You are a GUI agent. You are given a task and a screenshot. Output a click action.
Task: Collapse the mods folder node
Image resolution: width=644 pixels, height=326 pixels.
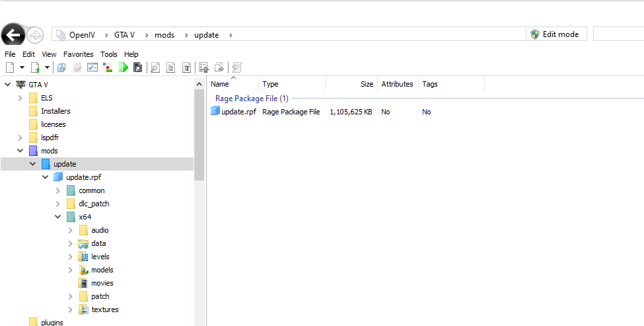(x=20, y=151)
